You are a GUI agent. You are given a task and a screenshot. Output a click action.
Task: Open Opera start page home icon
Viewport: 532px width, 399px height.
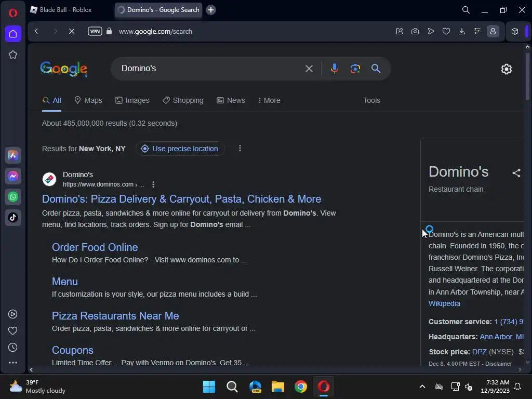pos(13,34)
